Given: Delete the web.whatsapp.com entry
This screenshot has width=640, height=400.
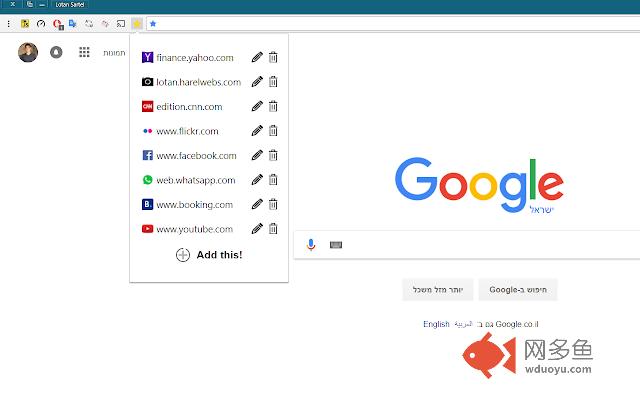Looking at the screenshot, I should pyautogui.click(x=273, y=180).
